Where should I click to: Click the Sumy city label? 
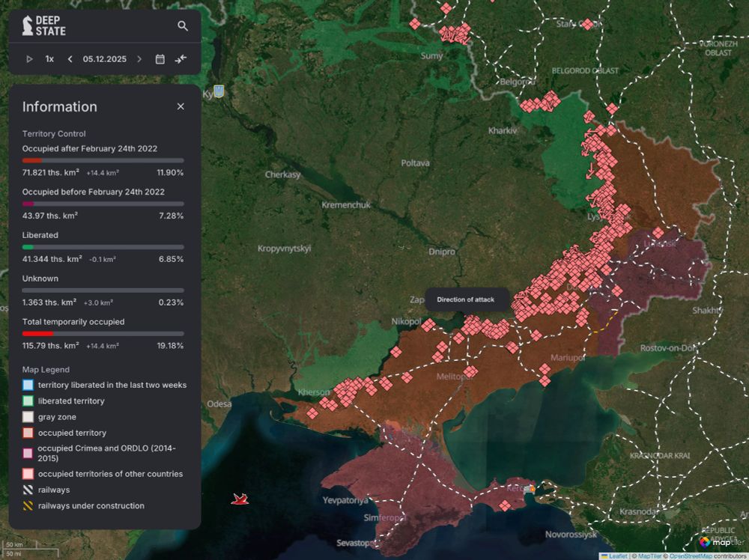click(x=432, y=56)
